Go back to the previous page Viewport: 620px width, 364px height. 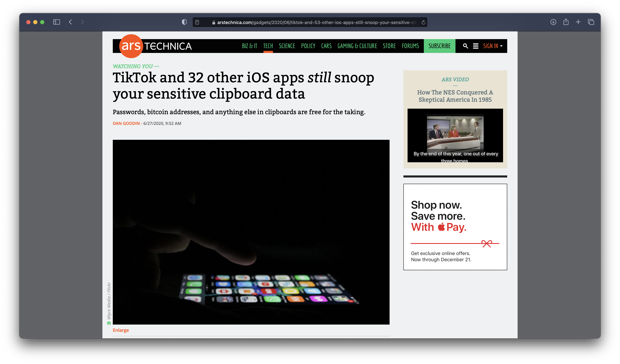coord(70,22)
